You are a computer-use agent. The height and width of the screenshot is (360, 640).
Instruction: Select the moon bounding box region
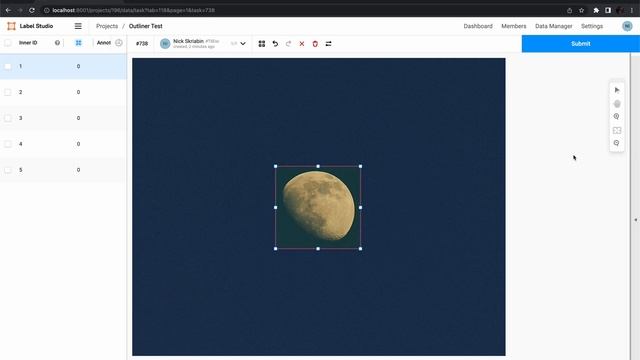tap(318, 207)
